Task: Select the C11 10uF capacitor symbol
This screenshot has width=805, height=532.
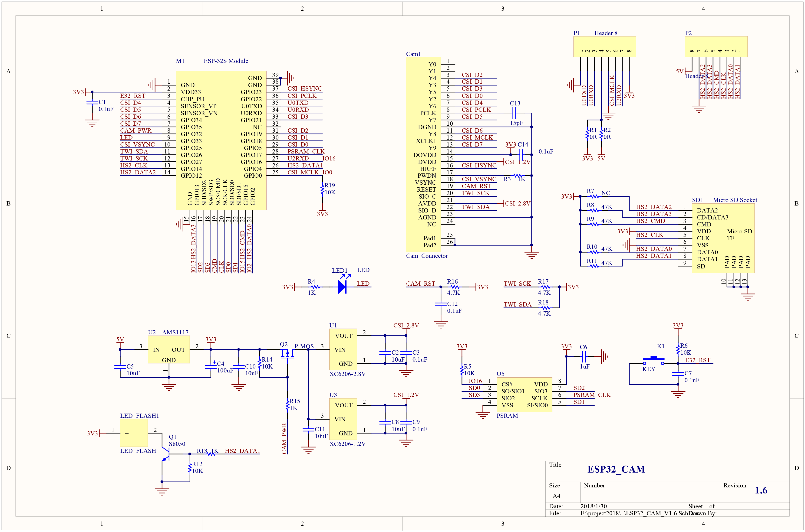Action: tap(308, 430)
